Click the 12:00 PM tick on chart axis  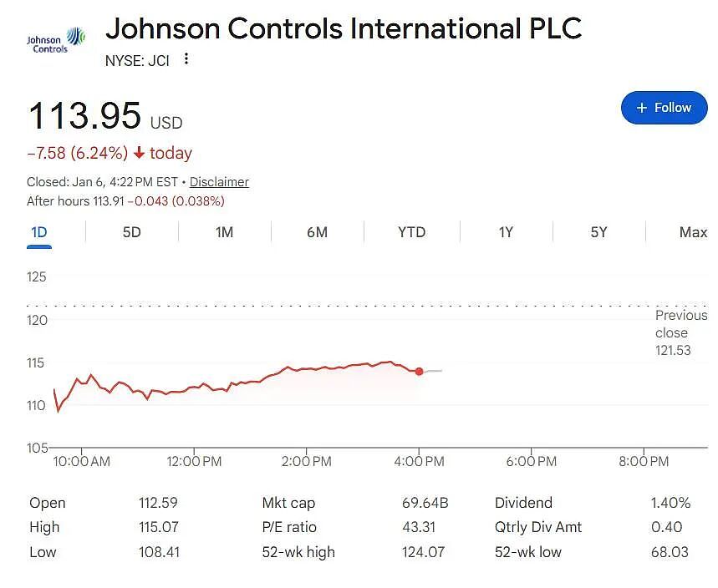click(194, 461)
